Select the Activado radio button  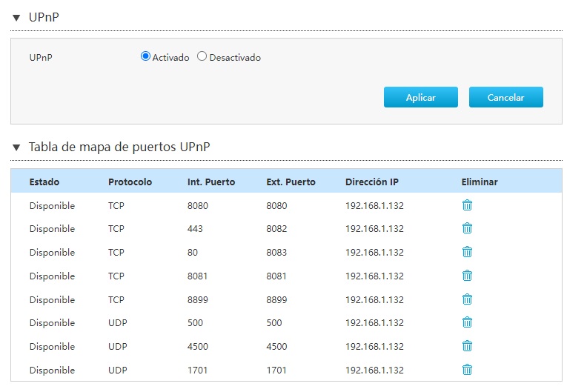[145, 56]
